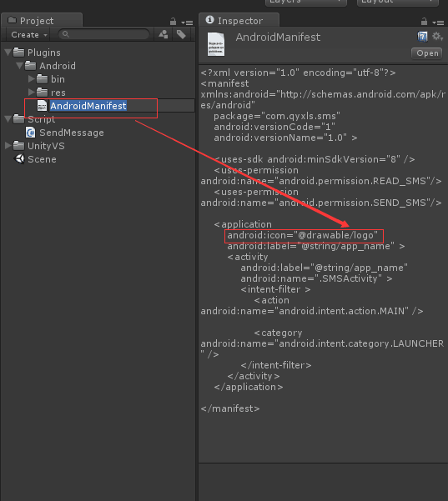
Task: Select the UnityVS folder
Action: (x=46, y=146)
